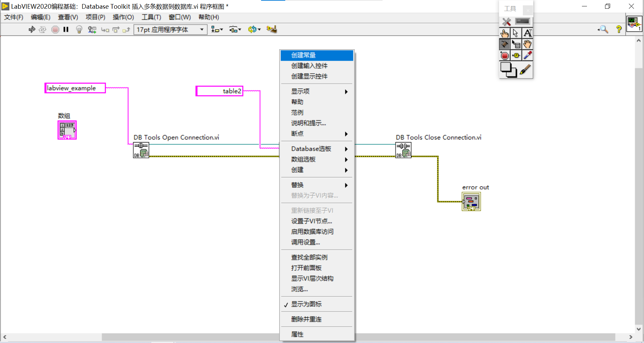Screen dimensions: 644x343
Task: Click 属性 at the menu bottom
Action: click(x=297, y=334)
